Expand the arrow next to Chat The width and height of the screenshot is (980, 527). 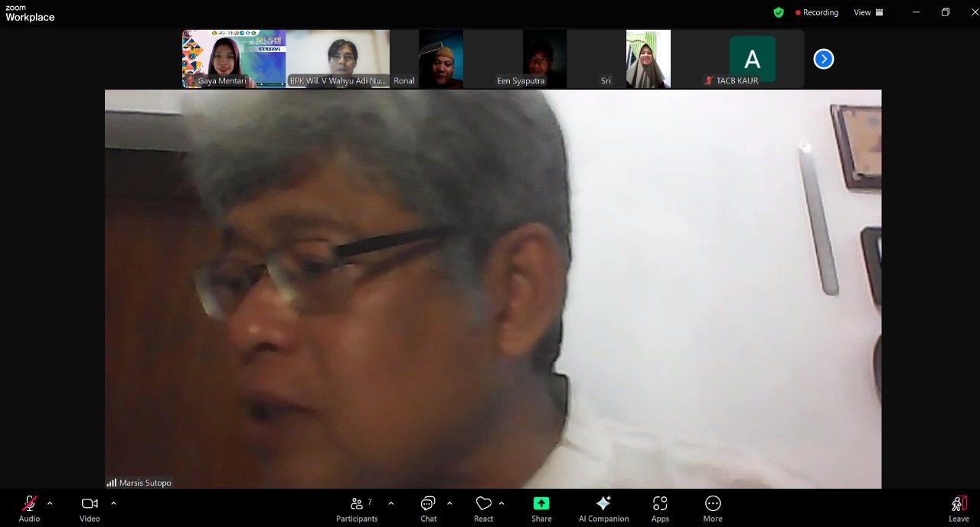449,503
